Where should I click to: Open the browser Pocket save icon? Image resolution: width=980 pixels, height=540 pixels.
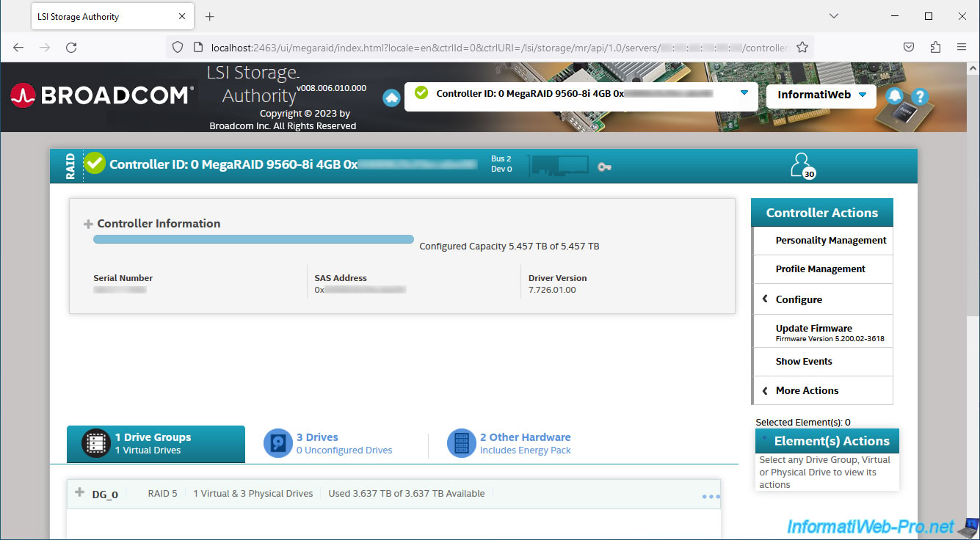tap(909, 47)
